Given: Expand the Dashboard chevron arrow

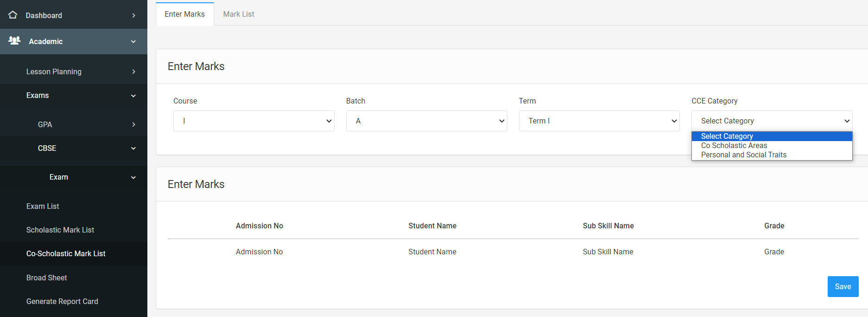Looking at the screenshot, I should (133, 15).
